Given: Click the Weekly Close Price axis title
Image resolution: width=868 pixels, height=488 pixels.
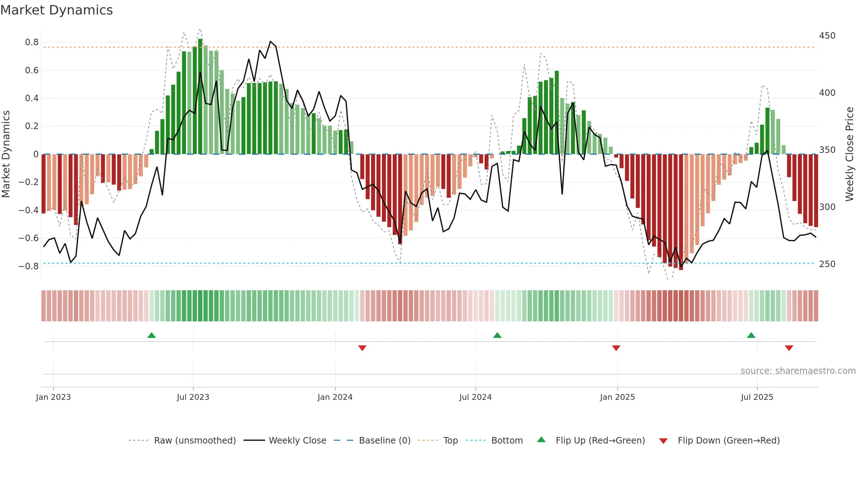Looking at the screenshot, I should pos(850,154).
